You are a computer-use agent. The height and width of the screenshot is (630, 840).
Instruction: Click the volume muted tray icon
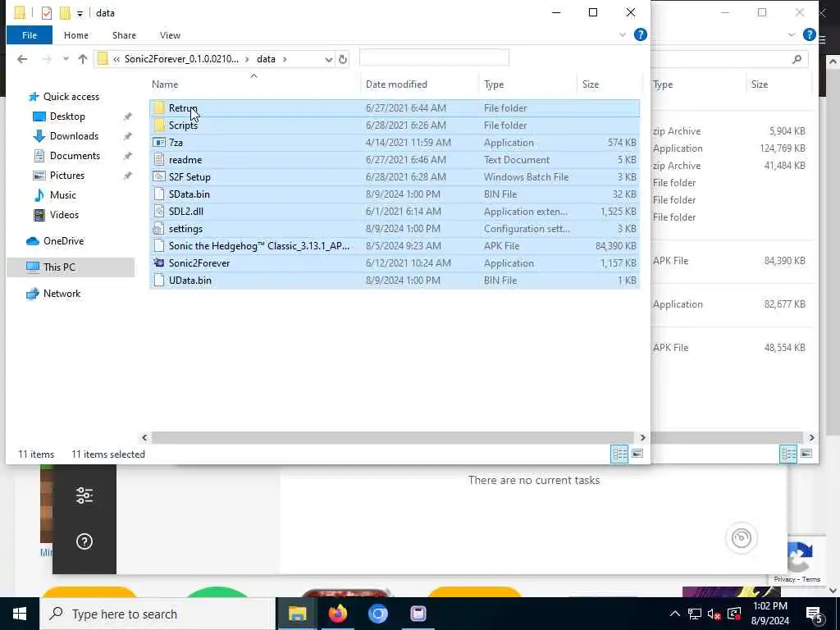714,614
